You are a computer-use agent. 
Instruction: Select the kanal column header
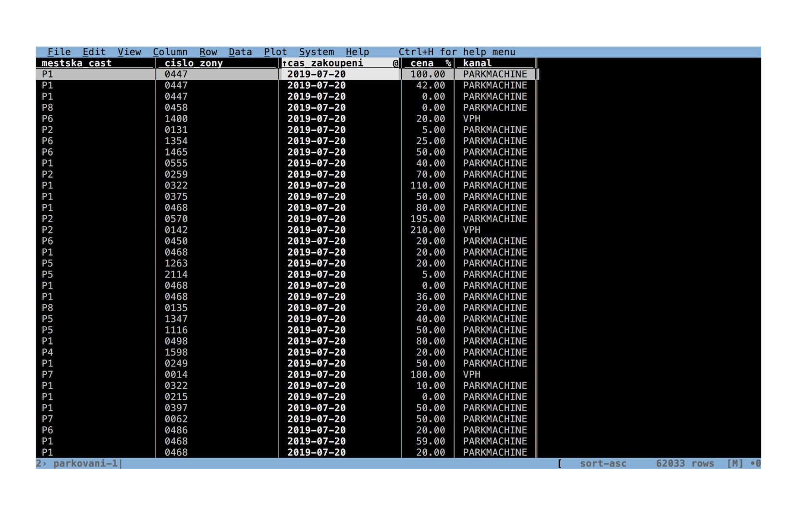tap(477, 63)
